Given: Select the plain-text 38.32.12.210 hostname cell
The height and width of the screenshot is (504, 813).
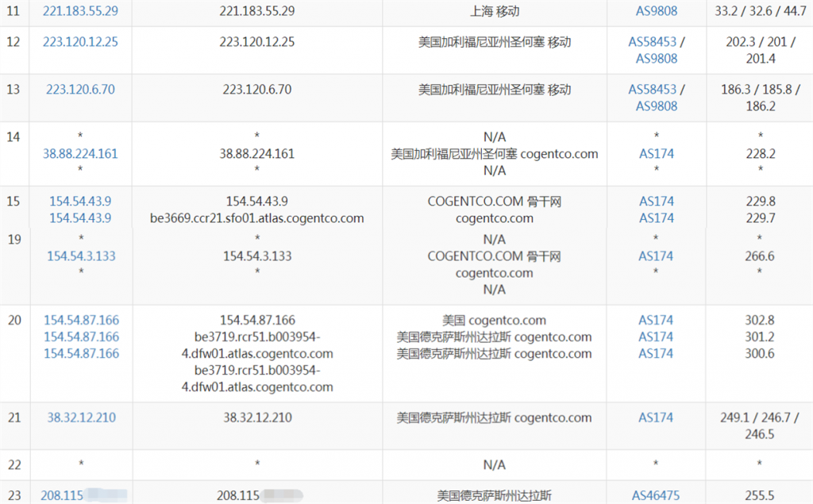Looking at the screenshot, I should pyautogui.click(x=258, y=418).
